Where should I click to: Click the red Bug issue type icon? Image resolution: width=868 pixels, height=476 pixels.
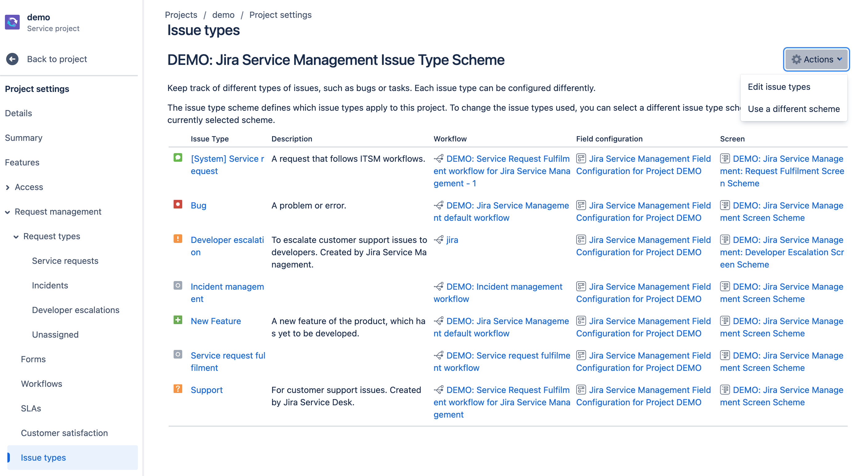tap(178, 204)
